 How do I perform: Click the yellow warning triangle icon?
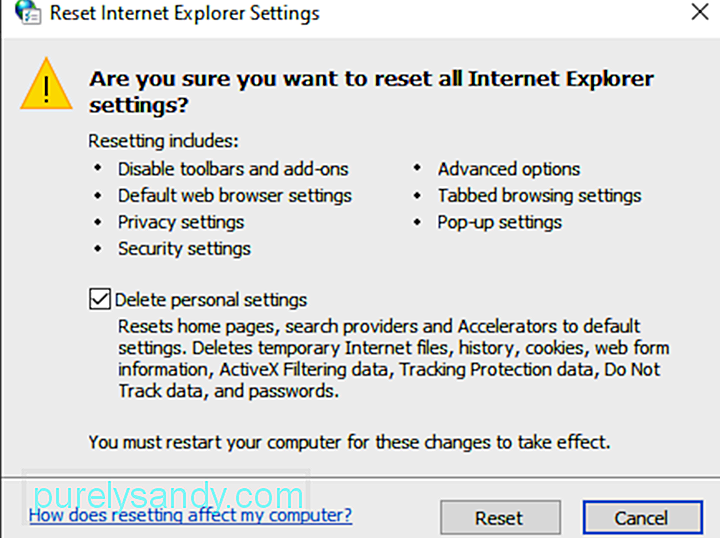click(x=46, y=84)
